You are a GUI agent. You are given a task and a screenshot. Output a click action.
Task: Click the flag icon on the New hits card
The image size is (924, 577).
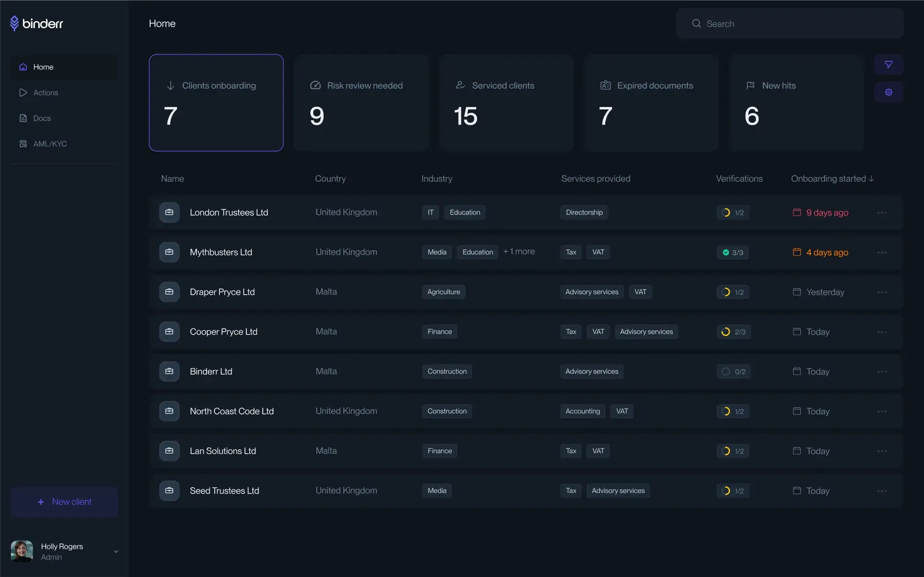(750, 85)
